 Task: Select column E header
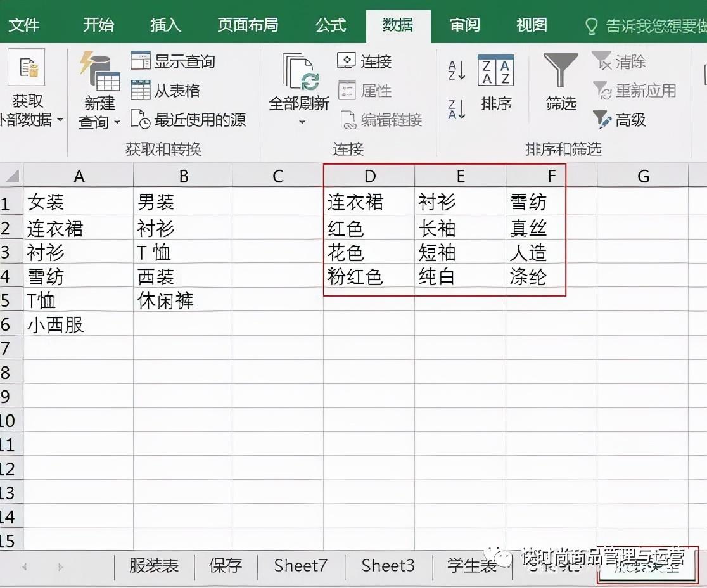461,176
